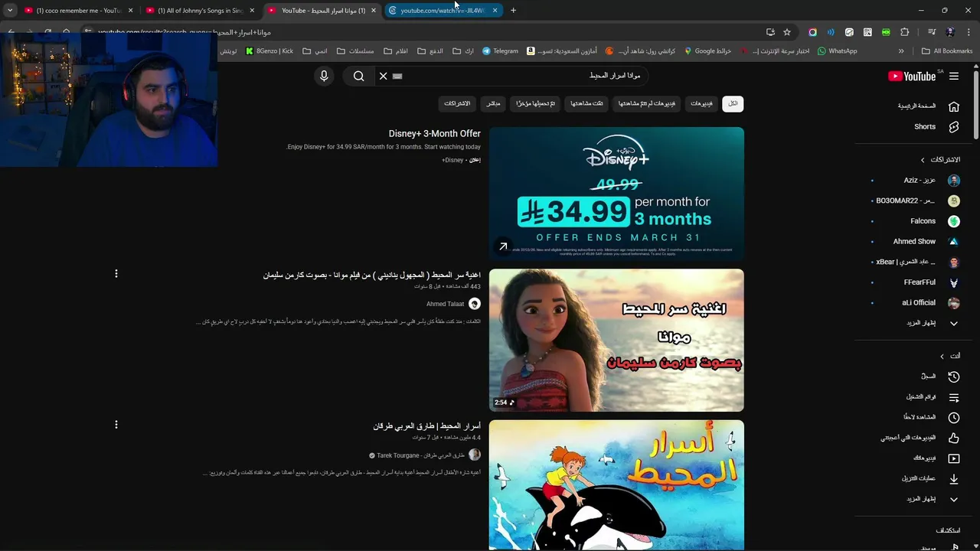
Task: Select the 'فيديوهات لم تتم مشاهدتها' filter chip
Action: (647, 103)
